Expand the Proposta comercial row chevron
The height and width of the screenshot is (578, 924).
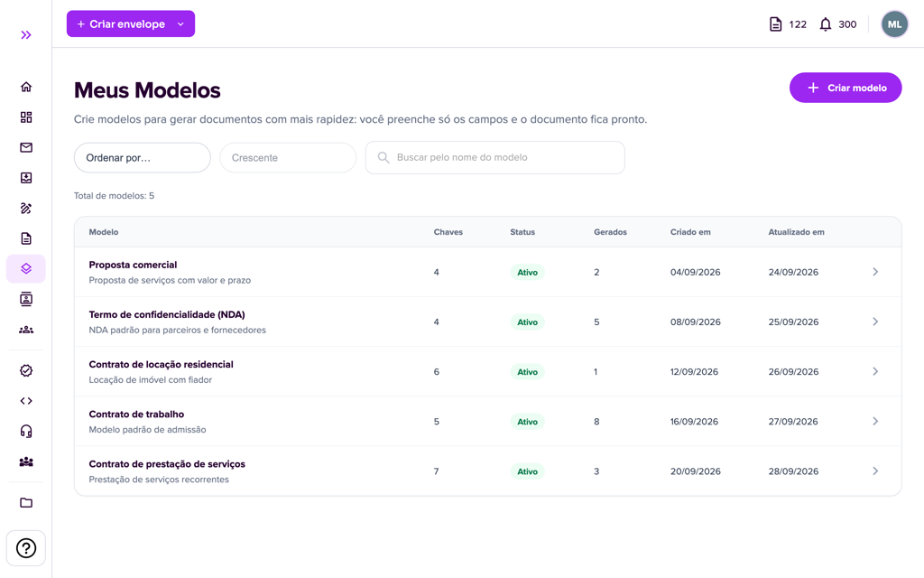[x=875, y=272]
